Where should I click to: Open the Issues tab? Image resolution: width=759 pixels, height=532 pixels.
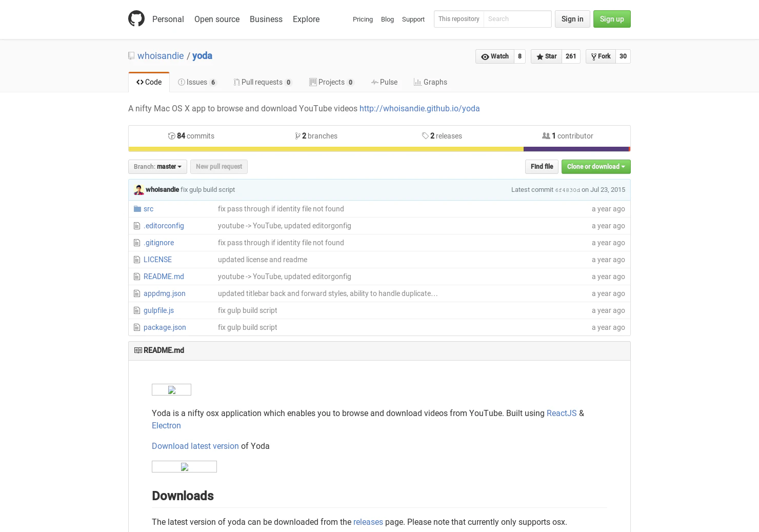pos(197,82)
